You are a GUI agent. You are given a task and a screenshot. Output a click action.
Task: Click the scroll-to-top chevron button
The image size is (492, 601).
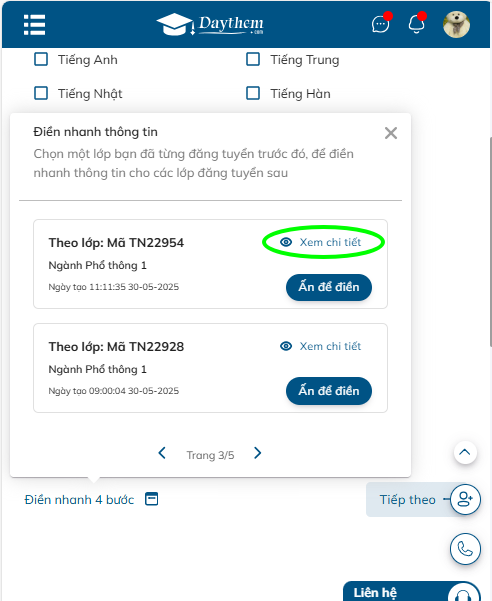point(465,452)
